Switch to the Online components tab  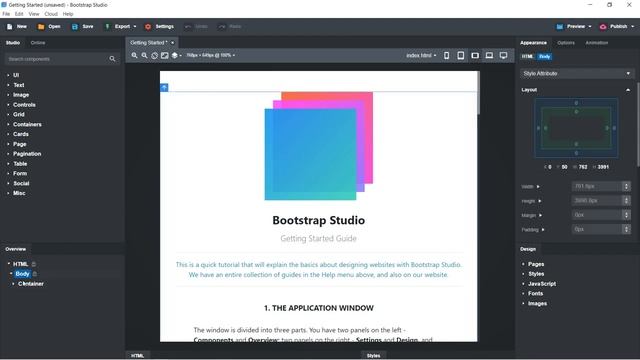[38, 43]
